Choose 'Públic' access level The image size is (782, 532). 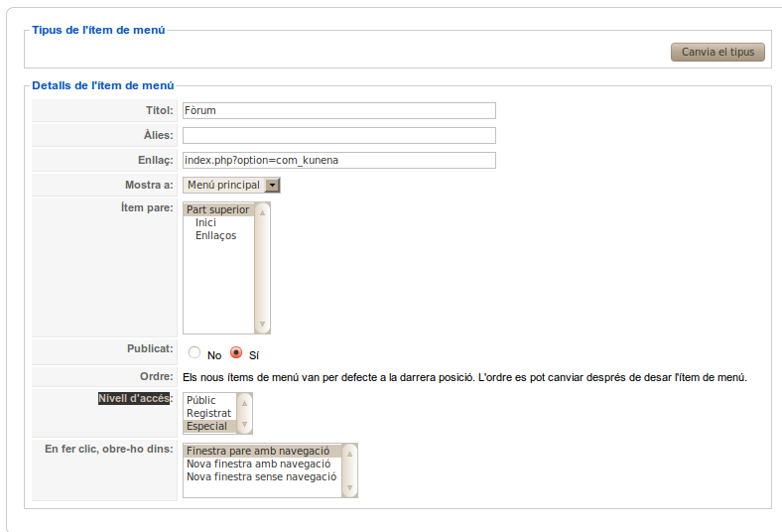point(201,400)
